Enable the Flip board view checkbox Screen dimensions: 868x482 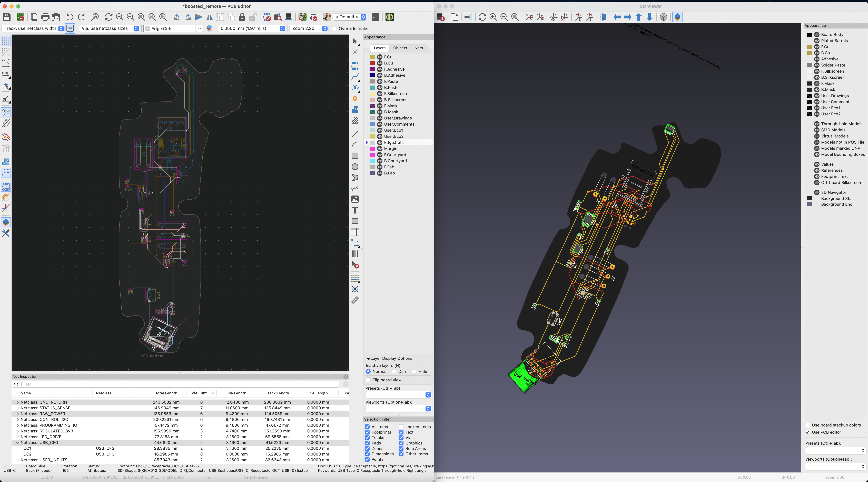(x=368, y=380)
